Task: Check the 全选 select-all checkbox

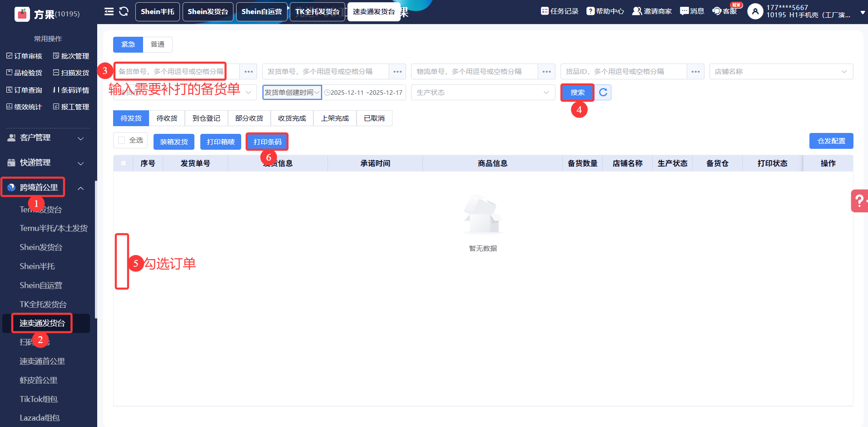Action: click(121, 140)
